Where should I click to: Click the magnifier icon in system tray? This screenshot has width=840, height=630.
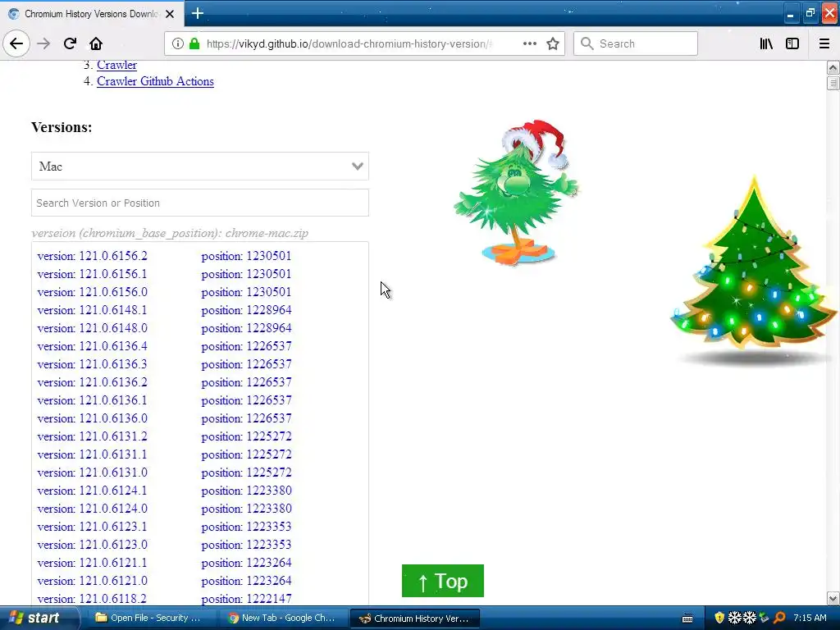pos(779,618)
